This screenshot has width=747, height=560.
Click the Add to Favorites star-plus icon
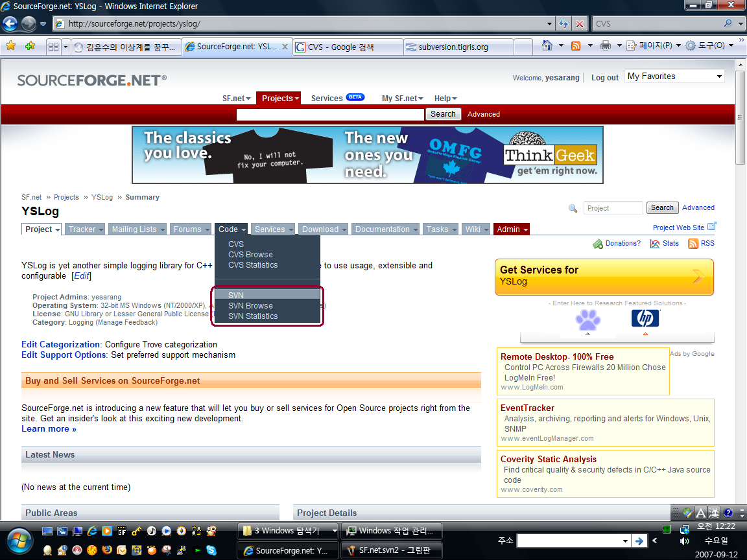click(30, 46)
